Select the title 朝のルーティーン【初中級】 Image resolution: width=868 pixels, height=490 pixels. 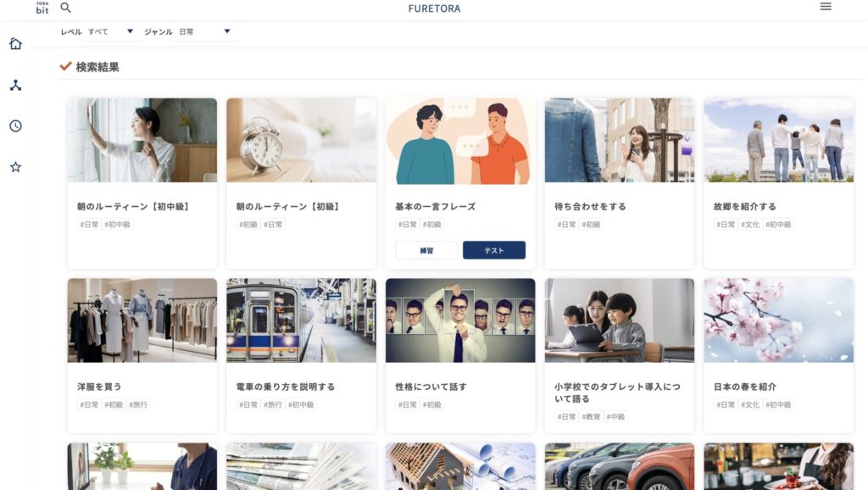133,207
